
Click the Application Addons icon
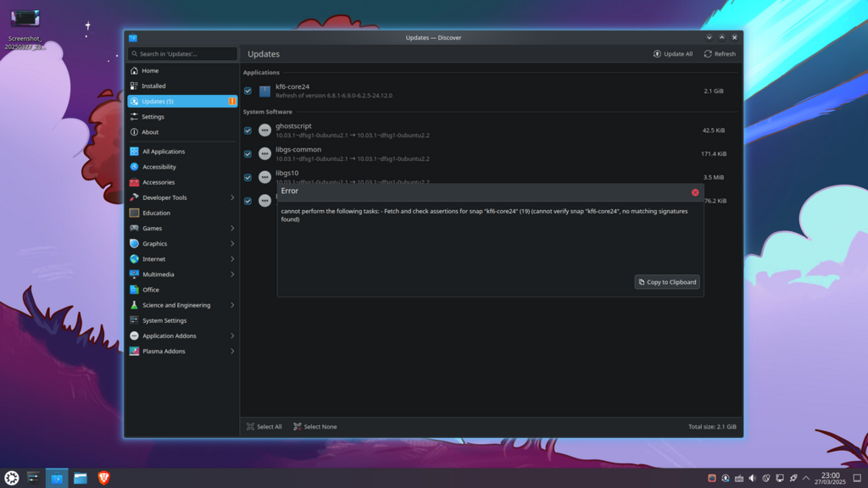[134, 335]
